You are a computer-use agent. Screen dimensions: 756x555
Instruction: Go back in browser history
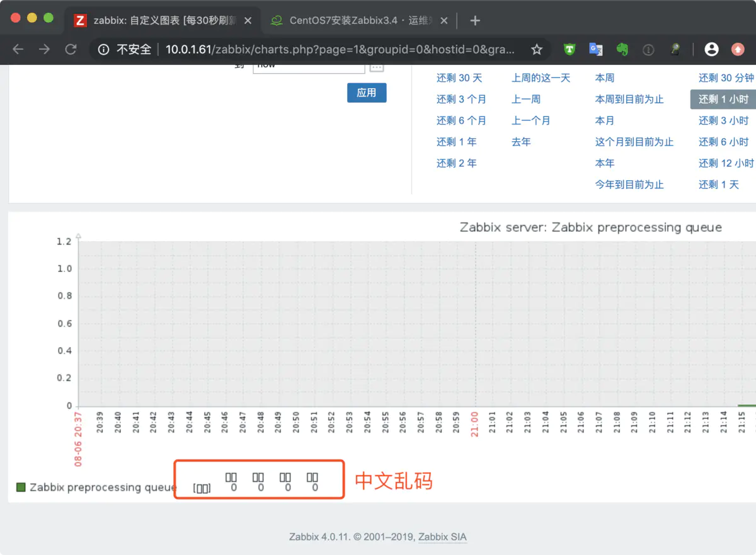click(x=18, y=49)
